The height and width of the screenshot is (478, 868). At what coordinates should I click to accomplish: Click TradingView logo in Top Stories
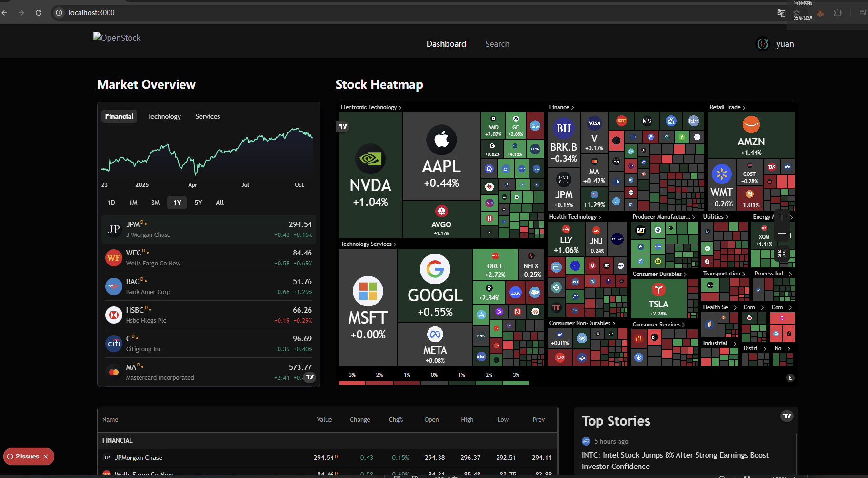[787, 416]
